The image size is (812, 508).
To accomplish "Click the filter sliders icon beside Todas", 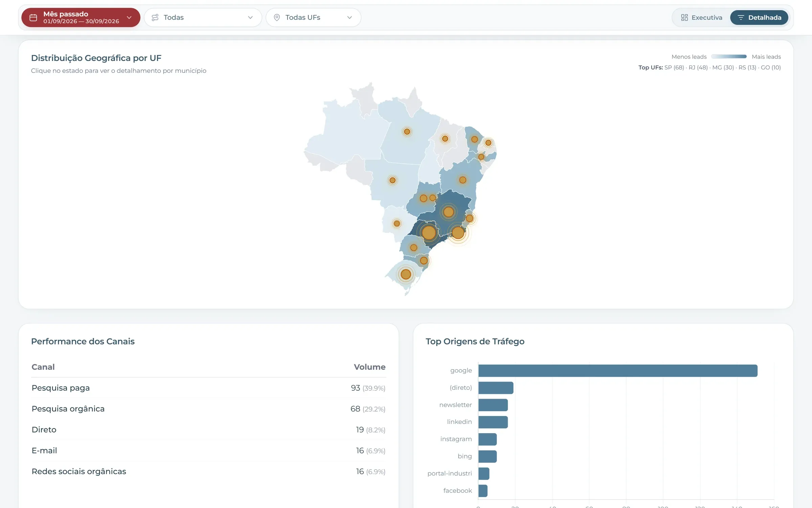I will (x=155, y=18).
